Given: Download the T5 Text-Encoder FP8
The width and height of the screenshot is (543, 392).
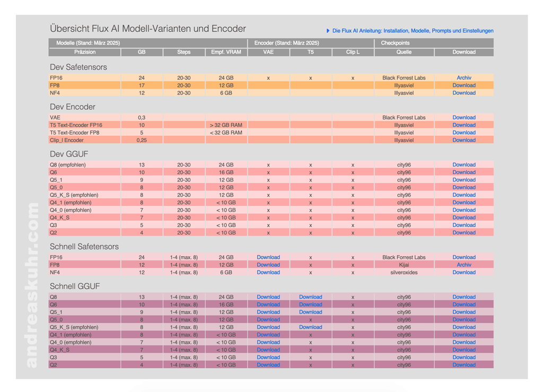Looking at the screenshot, I should click(463, 133).
